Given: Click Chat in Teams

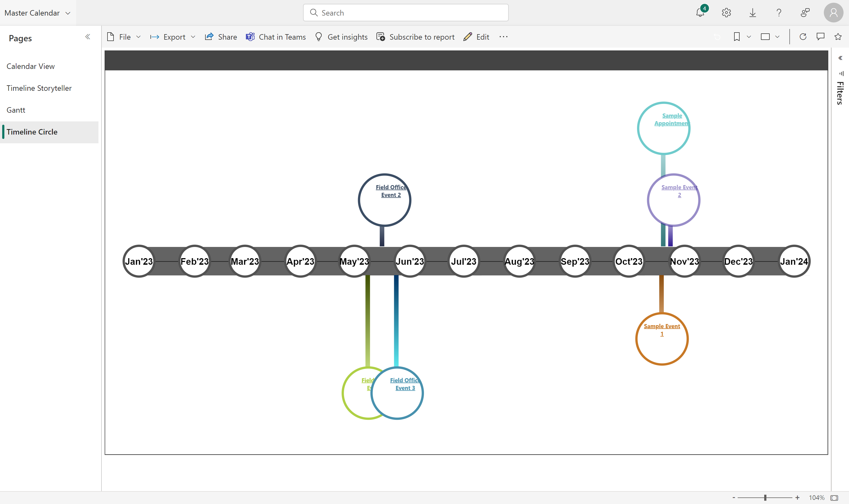Looking at the screenshot, I should [276, 37].
